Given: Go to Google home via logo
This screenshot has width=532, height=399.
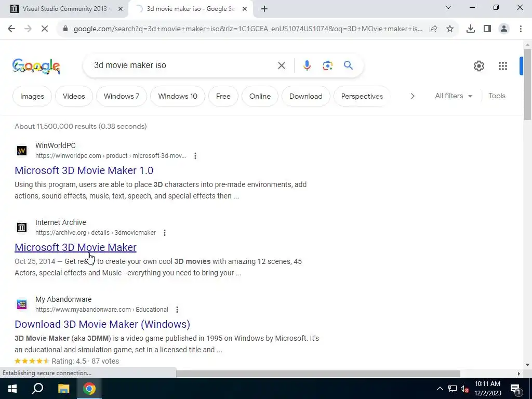Looking at the screenshot, I should pos(36,66).
